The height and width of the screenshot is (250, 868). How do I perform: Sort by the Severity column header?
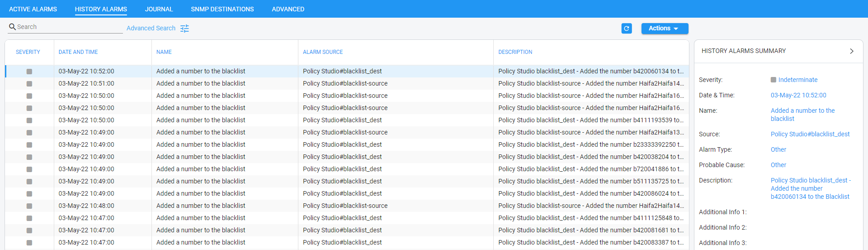coord(28,52)
